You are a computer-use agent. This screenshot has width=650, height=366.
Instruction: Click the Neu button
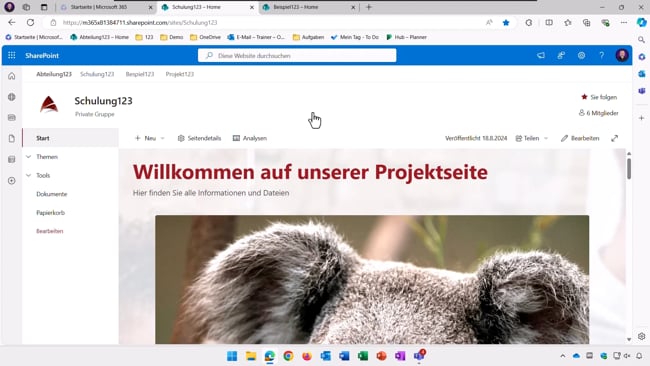(x=146, y=138)
